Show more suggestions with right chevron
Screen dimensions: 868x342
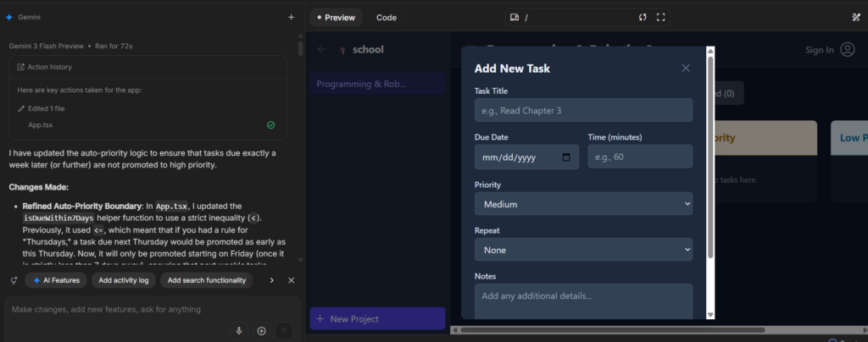pyautogui.click(x=272, y=280)
